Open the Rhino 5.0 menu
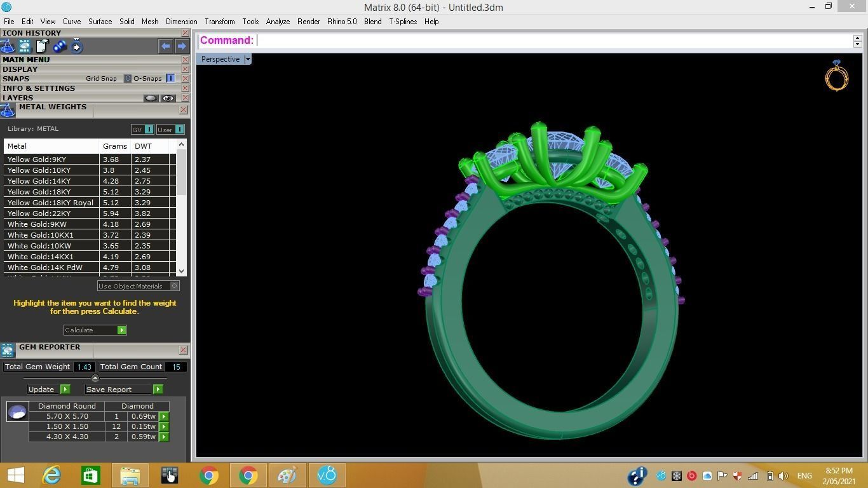 pos(342,22)
